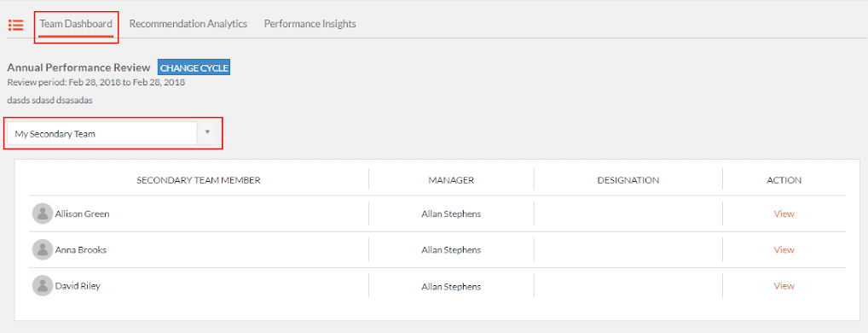Click the Designation column header
This screenshot has width=868, height=333.
[628, 180]
